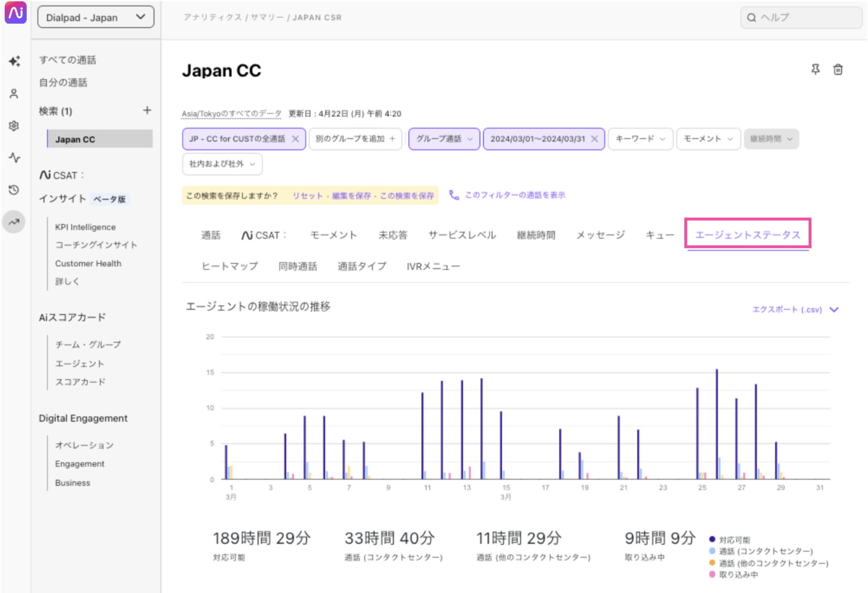Switch to the 通話 tab
This screenshot has width=868, height=593.
211,235
